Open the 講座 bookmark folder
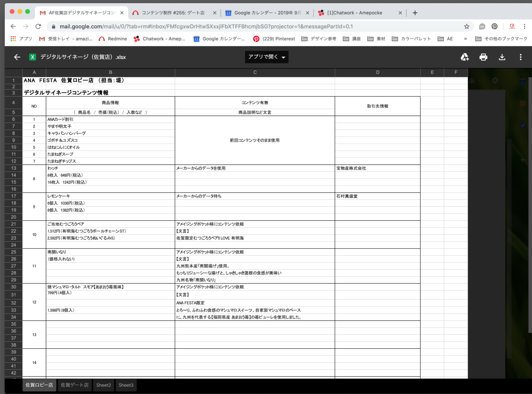 pos(352,39)
